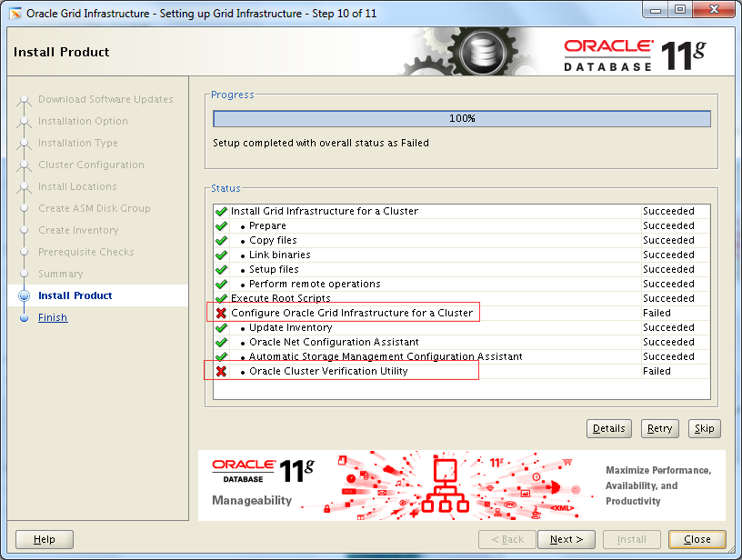Click Failed status of Cluster Verification Utility

click(657, 371)
